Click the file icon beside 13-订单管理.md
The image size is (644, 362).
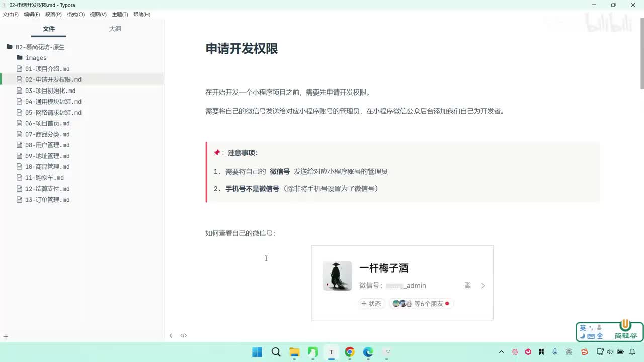(20, 200)
